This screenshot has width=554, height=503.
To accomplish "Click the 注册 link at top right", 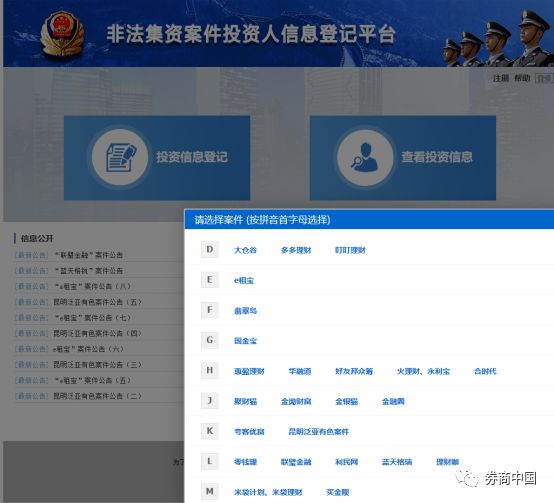I will pos(501,78).
